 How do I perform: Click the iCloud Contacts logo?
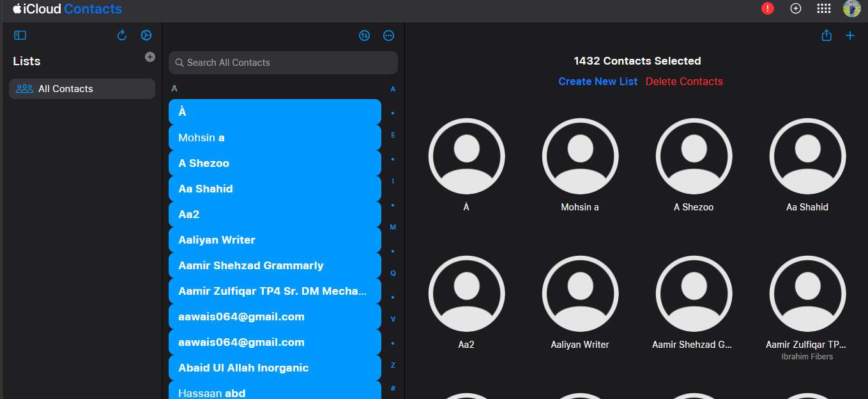click(x=67, y=9)
